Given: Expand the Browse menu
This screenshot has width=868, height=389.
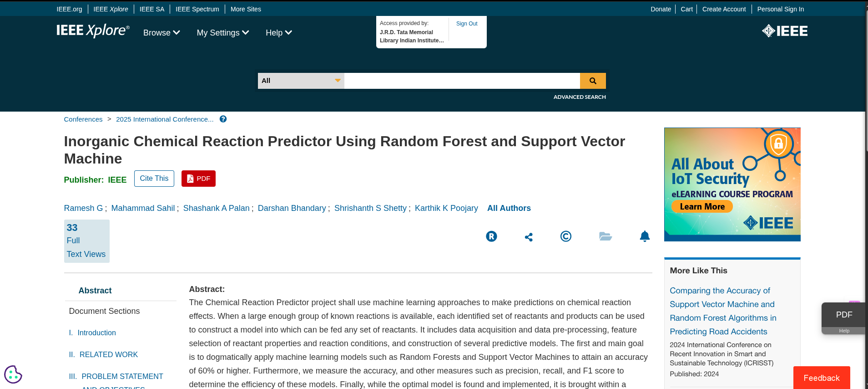Looking at the screenshot, I should (x=161, y=32).
